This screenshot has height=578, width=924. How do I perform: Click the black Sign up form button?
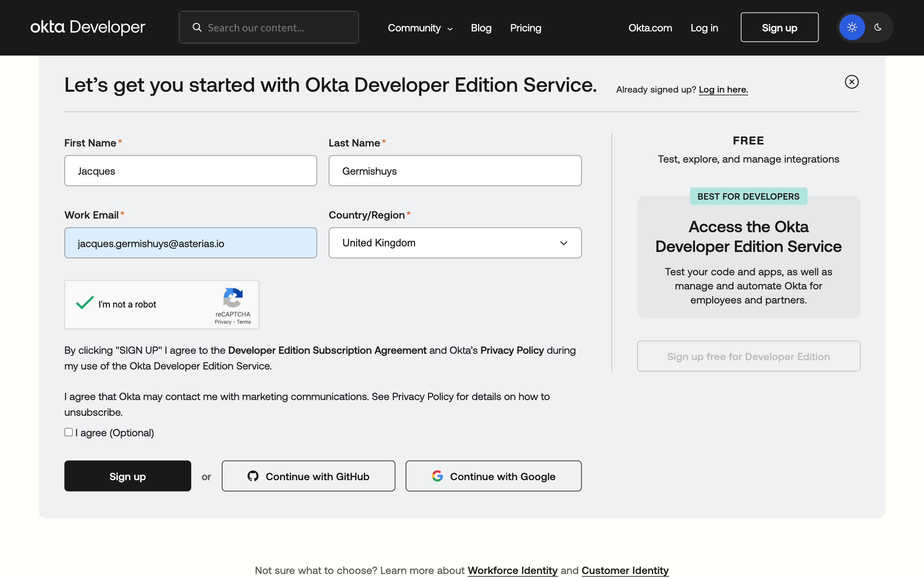(128, 476)
